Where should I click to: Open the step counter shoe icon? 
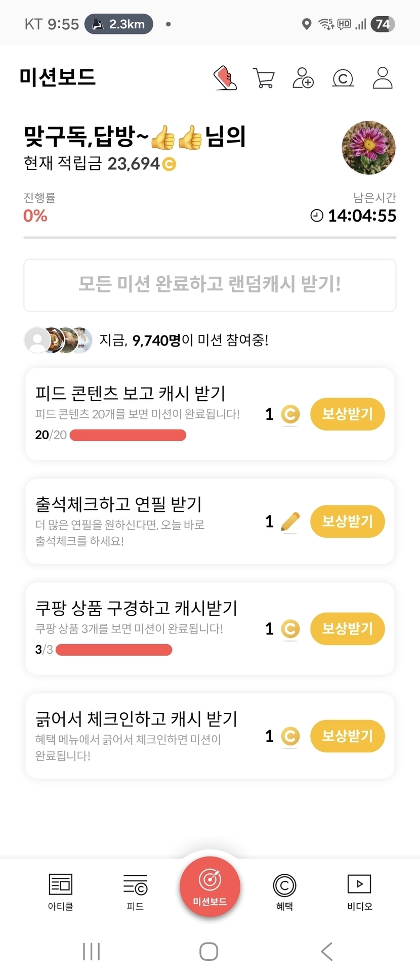click(x=225, y=78)
